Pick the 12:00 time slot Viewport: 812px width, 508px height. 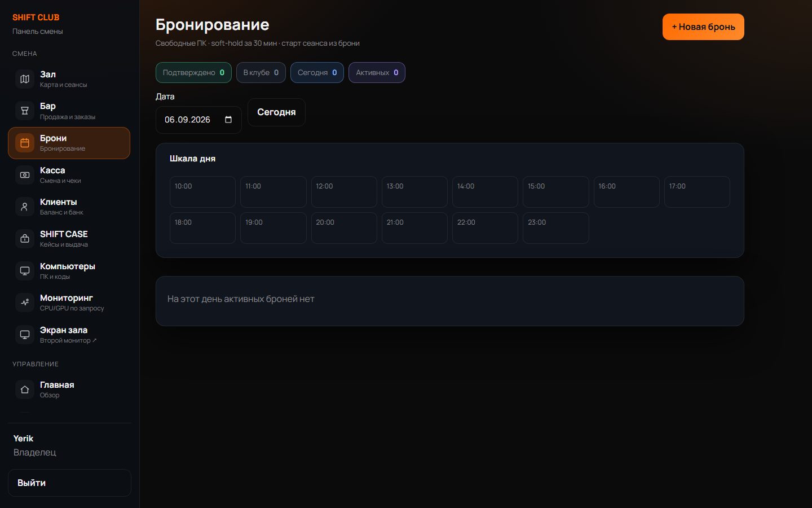(x=344, y=192)
